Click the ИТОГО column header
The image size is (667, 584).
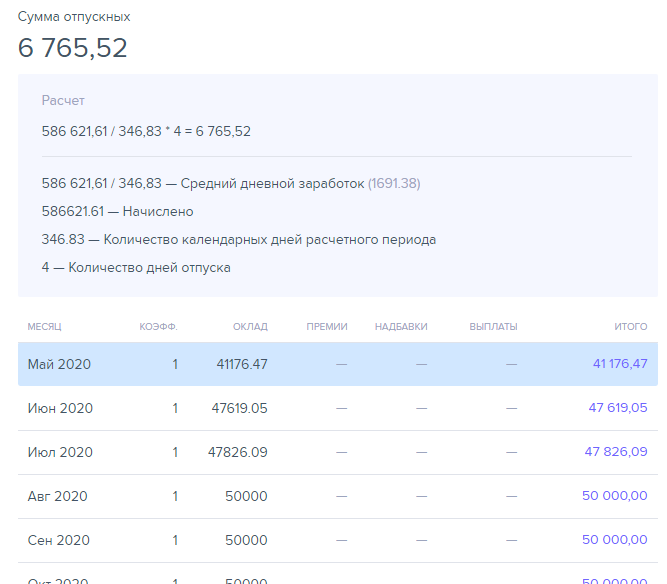click(630, 327)
